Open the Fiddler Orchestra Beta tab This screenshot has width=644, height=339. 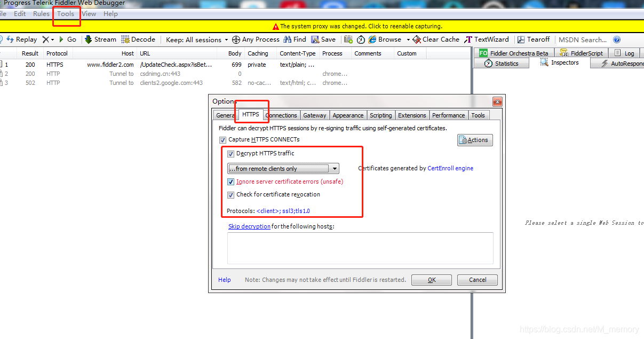tap(513, 53)
